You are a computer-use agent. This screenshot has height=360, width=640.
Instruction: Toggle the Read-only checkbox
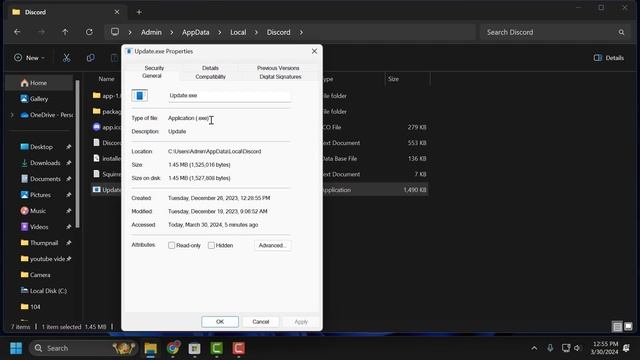(x=171, y=245)
